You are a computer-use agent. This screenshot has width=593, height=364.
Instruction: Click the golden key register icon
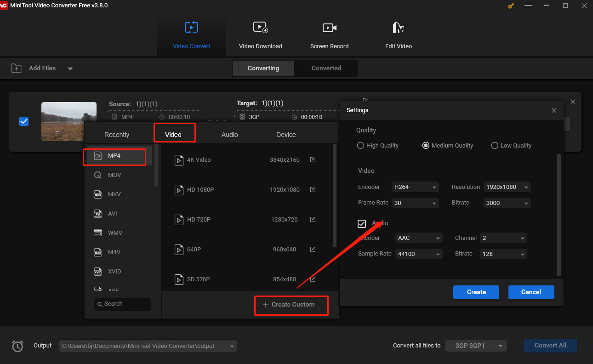pos(511,6)
